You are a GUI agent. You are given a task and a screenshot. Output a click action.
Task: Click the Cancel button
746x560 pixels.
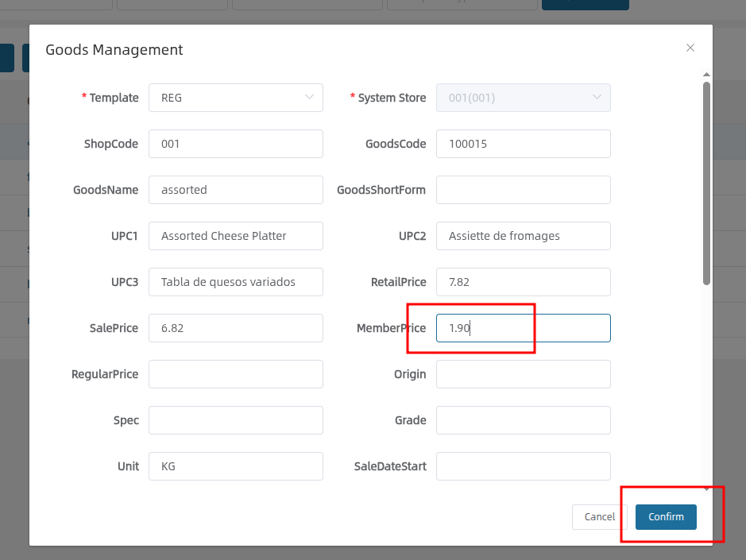[x=599, y=517]
